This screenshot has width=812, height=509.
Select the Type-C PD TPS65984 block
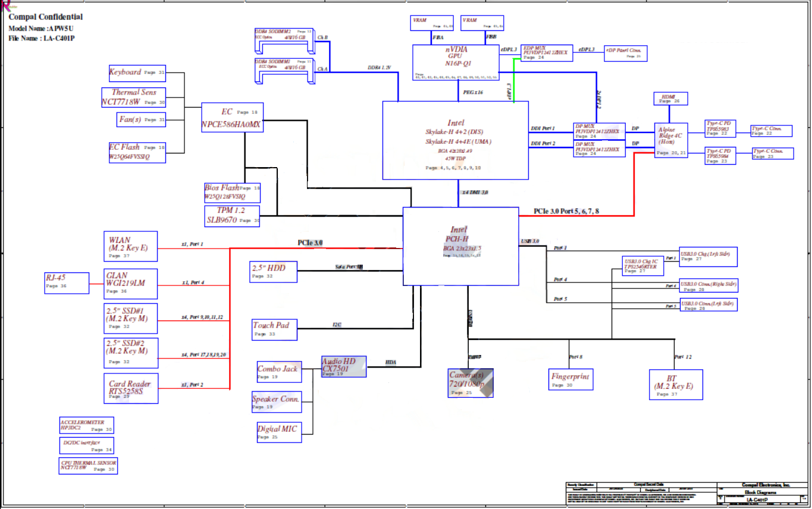coord(720,156)
